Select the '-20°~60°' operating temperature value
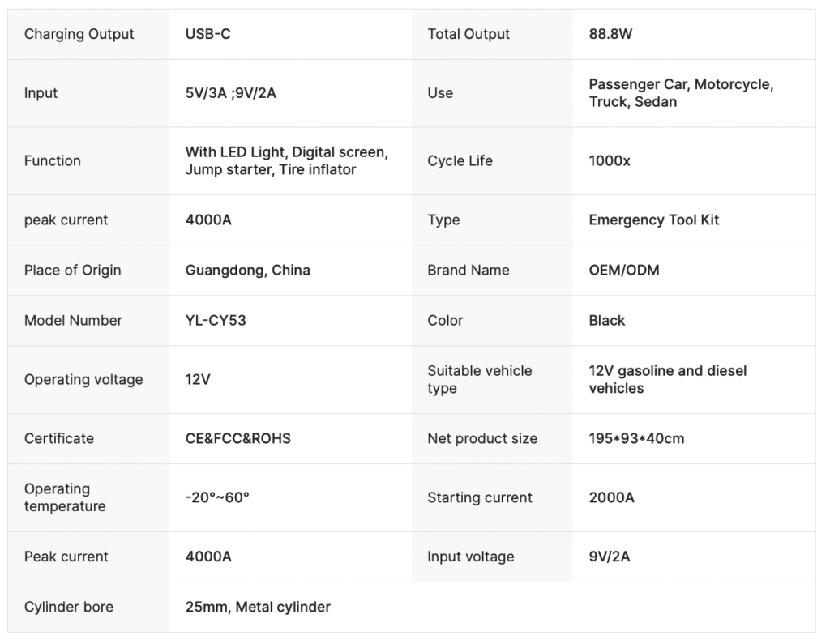The width and height of the screenshot is (830, 644). 217,497
